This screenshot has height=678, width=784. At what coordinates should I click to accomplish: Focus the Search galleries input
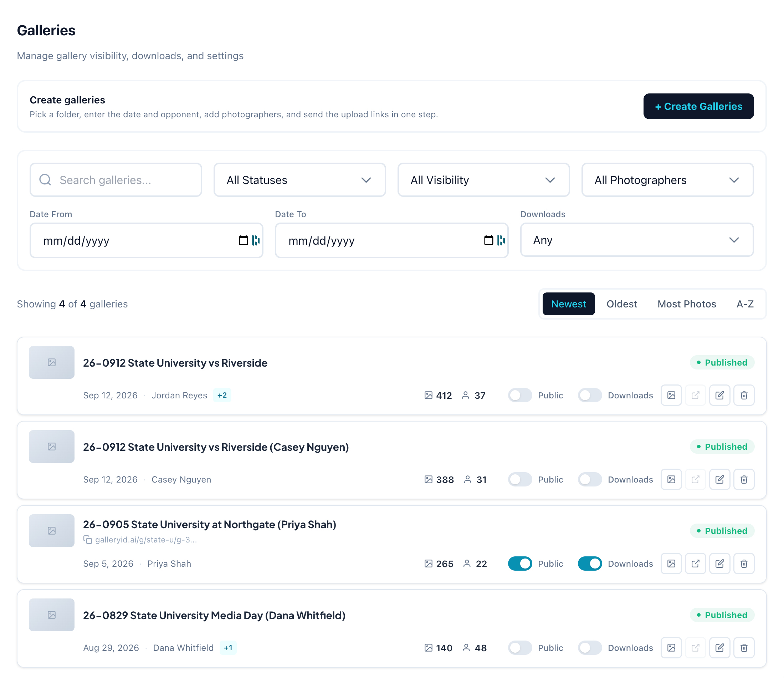(x=116, y=180)
